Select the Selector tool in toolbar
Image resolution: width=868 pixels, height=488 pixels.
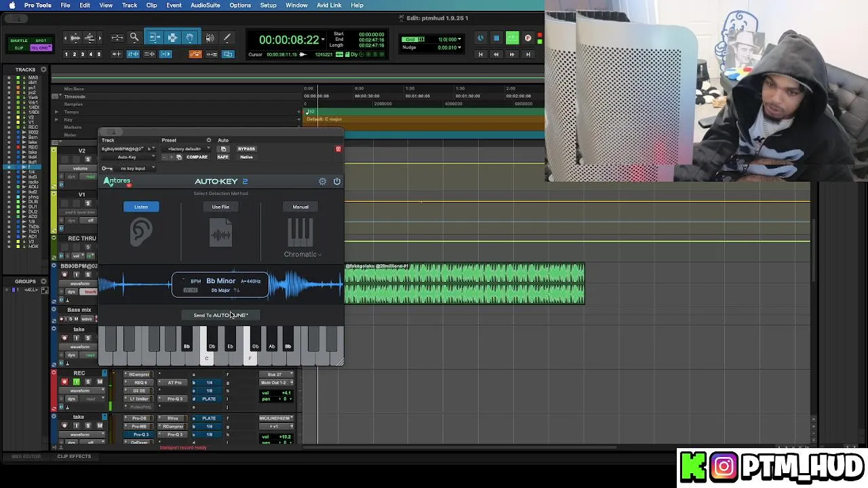172,37
